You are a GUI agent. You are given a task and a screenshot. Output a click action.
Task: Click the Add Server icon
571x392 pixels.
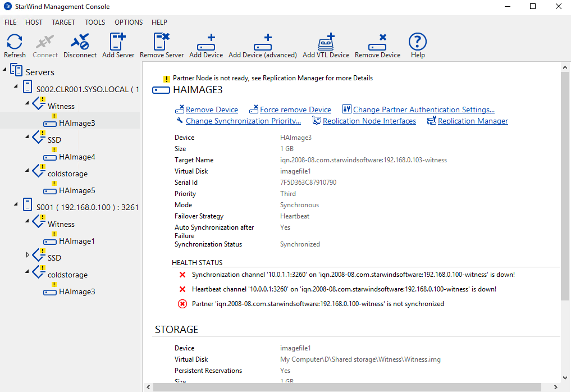click(118, 45)
